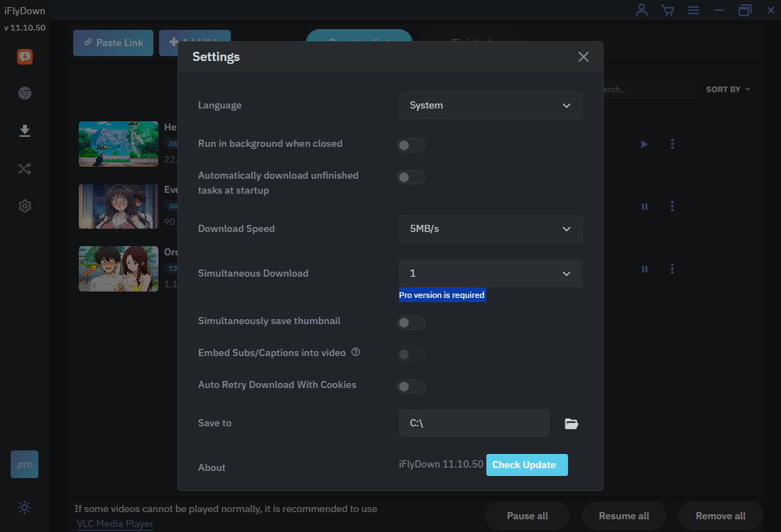Click the gear settings sidebar icon
The width and height of the screenshot is (781, 532).
[25, 206]
